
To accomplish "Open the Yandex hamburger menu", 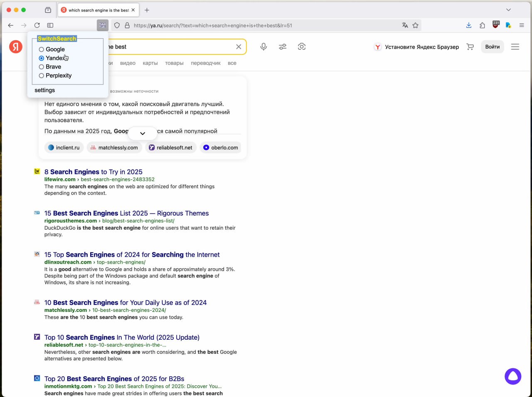I will click(515, 47).
